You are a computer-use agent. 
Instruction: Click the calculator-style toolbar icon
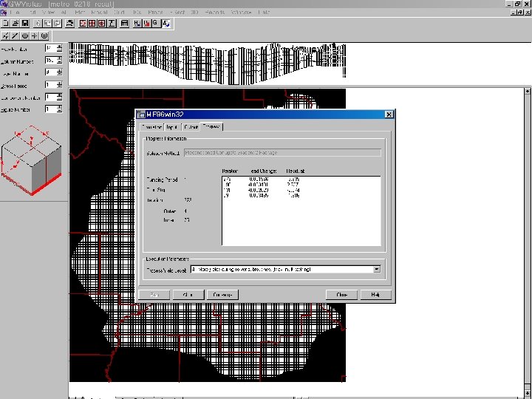tap(125, 24)
